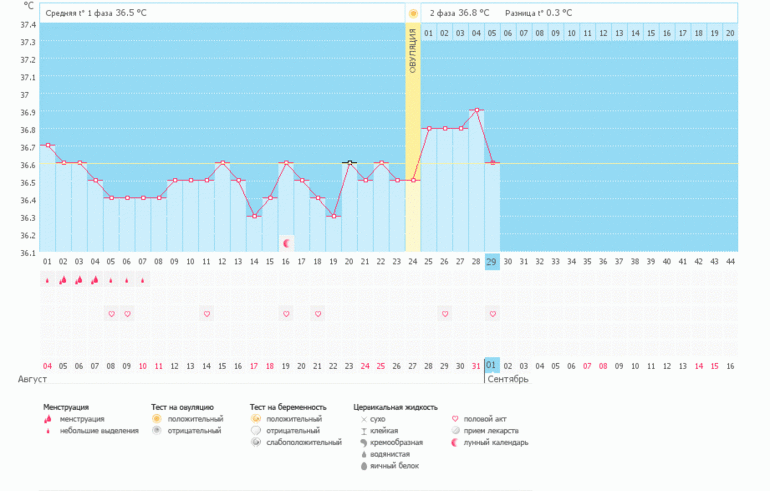Viewport: 770px width, 491px height.
Task: Select highlighted cycle day 29 on the axis
Action: point(492,262)
